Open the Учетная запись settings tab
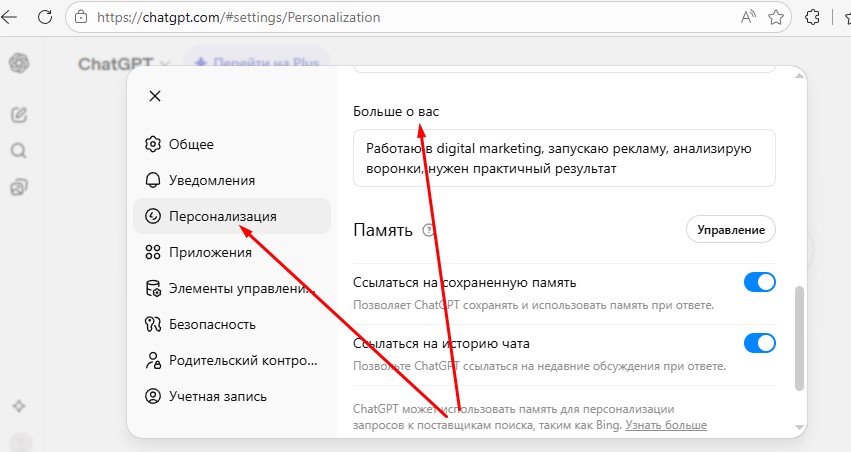Viewport: 851px width, 452px height. pyautogui.click(x=232, y=396)
